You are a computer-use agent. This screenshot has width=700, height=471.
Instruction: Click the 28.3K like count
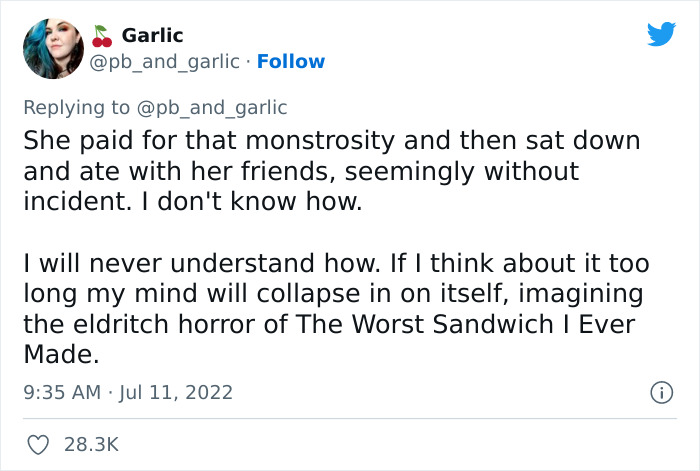pyautogui.click(x=90, y=441)
